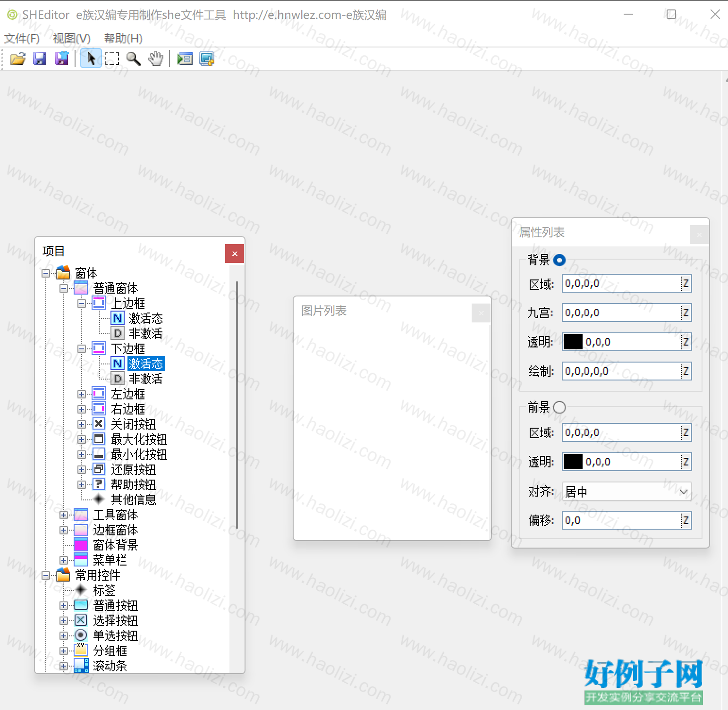Expand the 右边框 node

(x=82, y=409)
